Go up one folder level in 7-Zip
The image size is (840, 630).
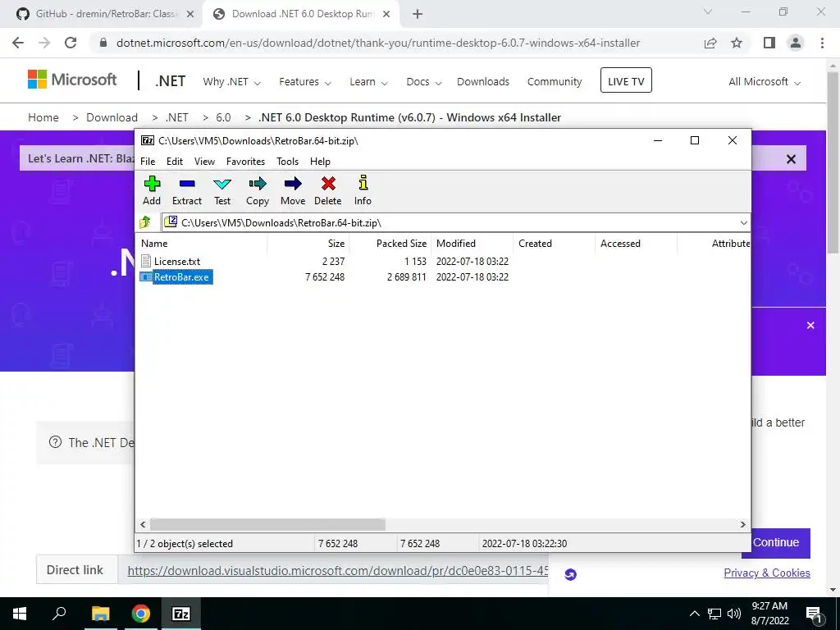point(145,222)
